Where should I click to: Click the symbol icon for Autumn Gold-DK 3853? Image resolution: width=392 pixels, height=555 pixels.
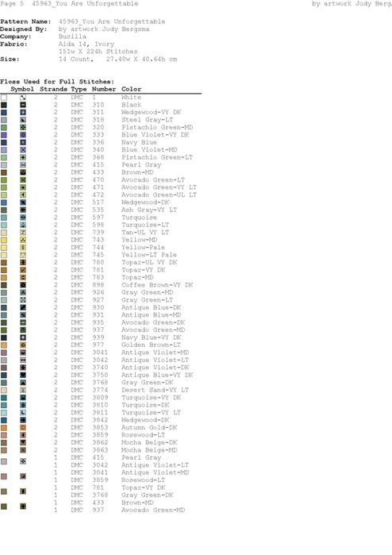click(23, 428)
